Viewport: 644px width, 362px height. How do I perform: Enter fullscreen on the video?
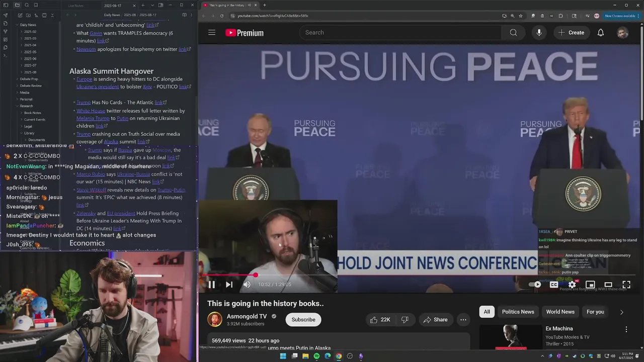tap(626, 285)
